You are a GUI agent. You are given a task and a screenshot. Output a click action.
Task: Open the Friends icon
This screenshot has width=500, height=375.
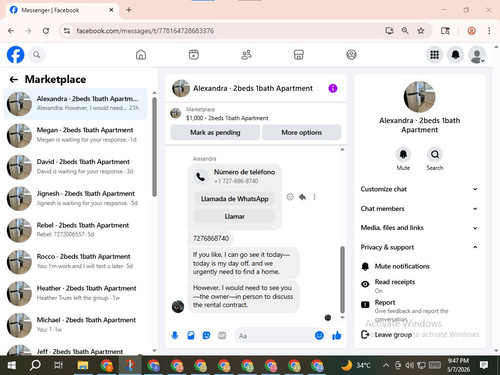point(246,55)
